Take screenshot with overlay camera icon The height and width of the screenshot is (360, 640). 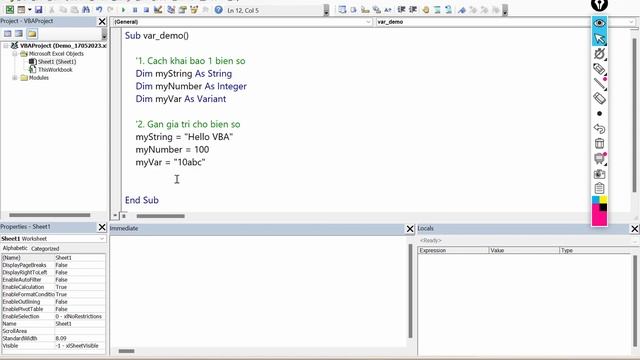599,174
